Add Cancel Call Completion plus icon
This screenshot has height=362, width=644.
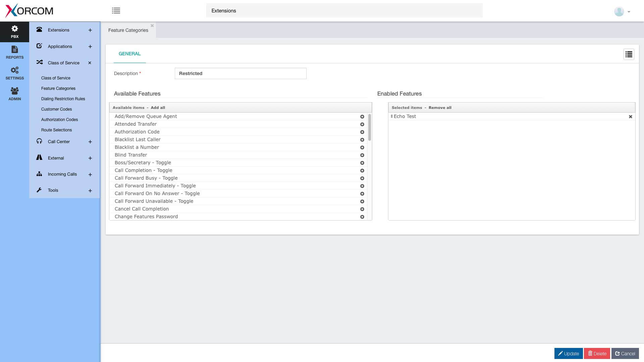click(x=362, y=209)
